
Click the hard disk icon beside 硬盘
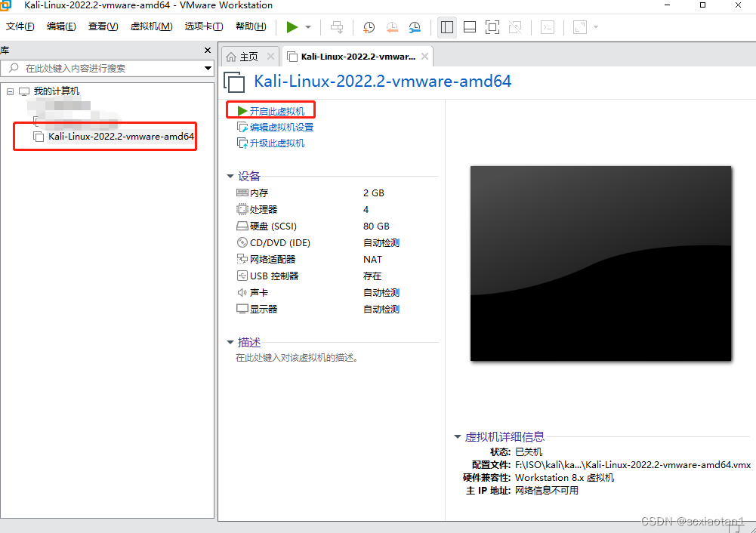click(242, 226)
